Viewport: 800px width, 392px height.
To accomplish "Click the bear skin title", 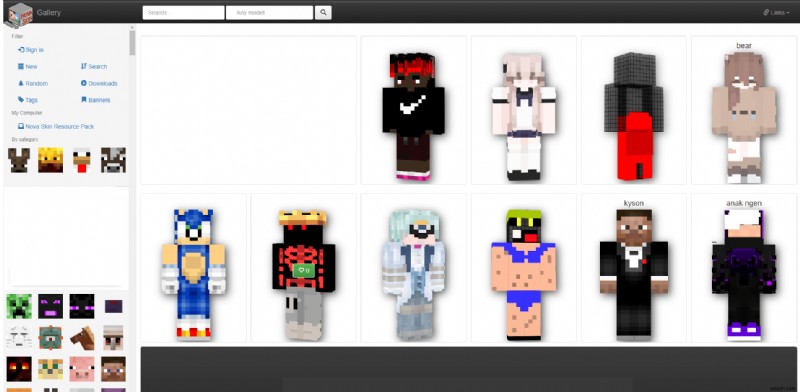I will pyautogui.click(x=744, y=45).
